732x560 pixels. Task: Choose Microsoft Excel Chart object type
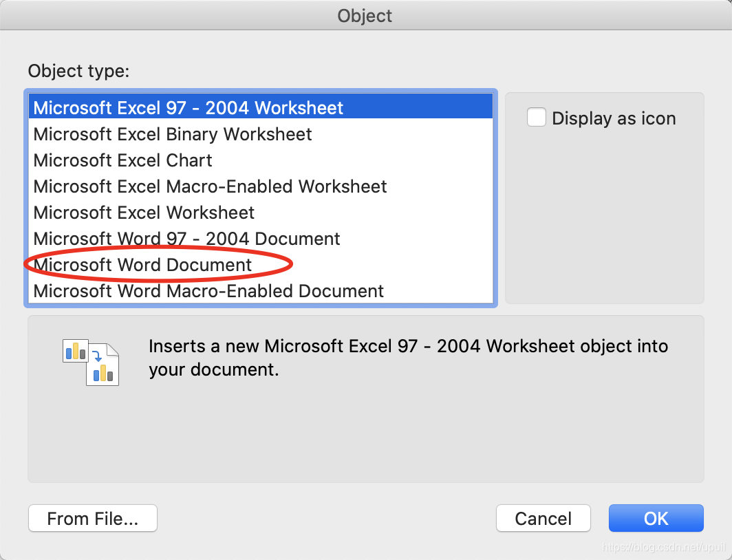coord(261,160)
